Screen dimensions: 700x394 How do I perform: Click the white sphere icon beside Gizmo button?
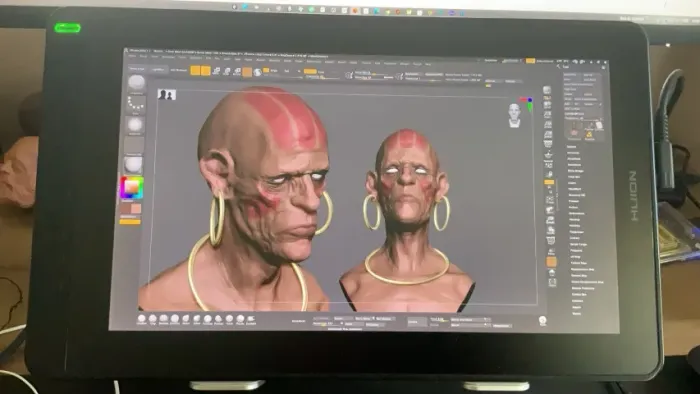pyautogui.click(x=257, y=72)
